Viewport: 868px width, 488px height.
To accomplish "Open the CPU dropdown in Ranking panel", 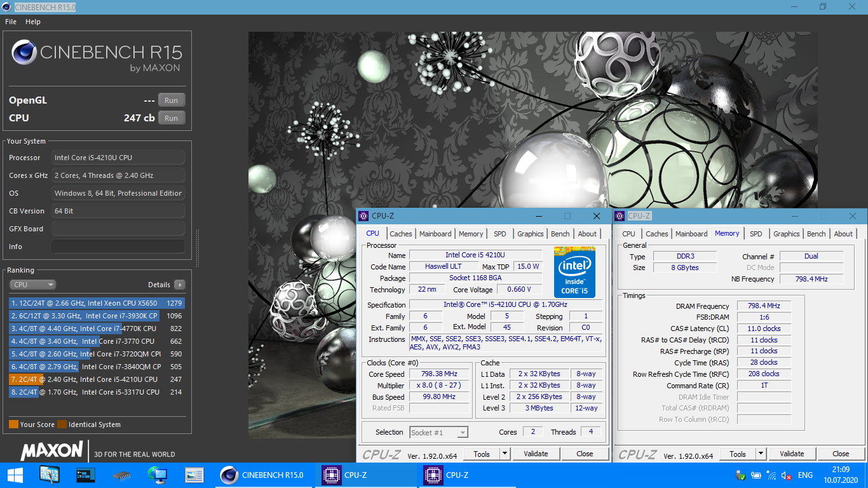I will tap(32, 285).
